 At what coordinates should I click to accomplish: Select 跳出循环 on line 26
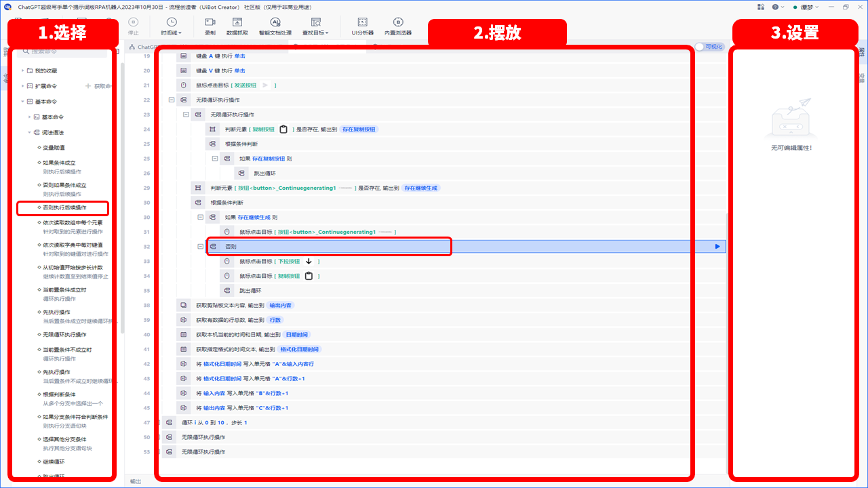coord(264,173)
